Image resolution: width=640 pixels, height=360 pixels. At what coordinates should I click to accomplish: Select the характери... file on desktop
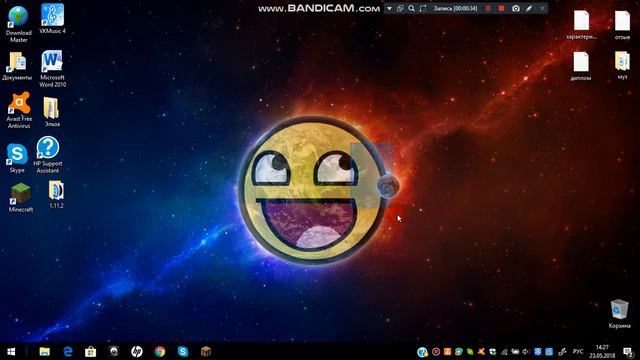[581, 24]
